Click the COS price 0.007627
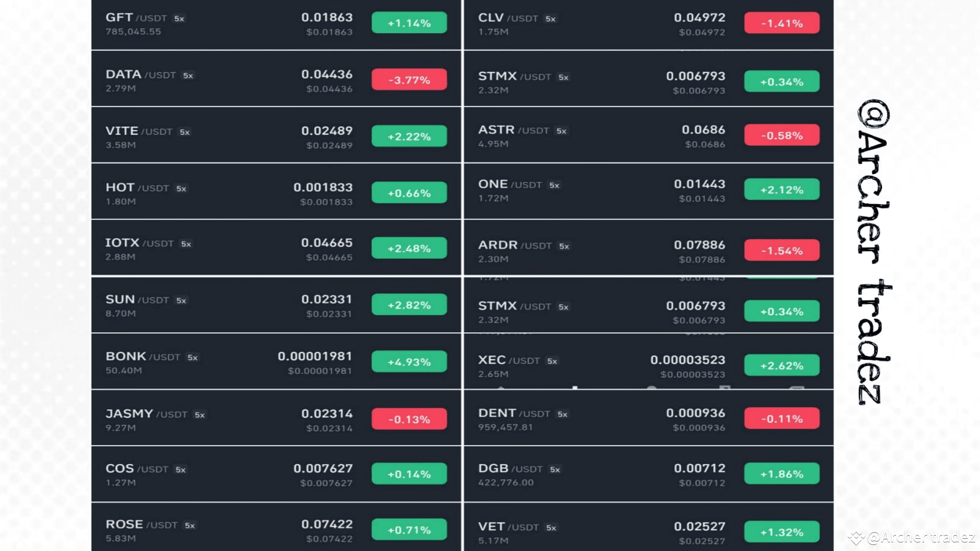Image resolution: width=980 pixels, height=551 pixels. pyautogui.click(x=323, y=468)
